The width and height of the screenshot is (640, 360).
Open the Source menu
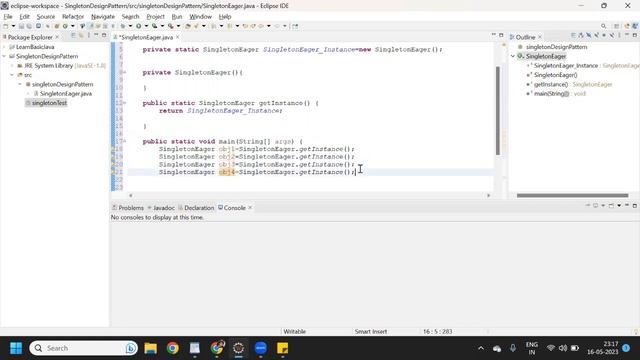click(46, 17)
